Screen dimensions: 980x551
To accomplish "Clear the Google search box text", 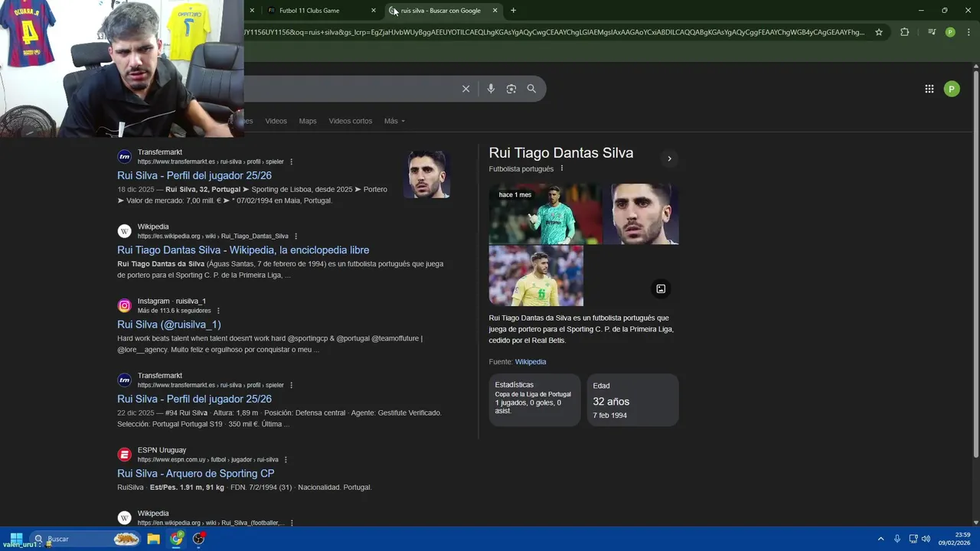I will tap(465, 89).
